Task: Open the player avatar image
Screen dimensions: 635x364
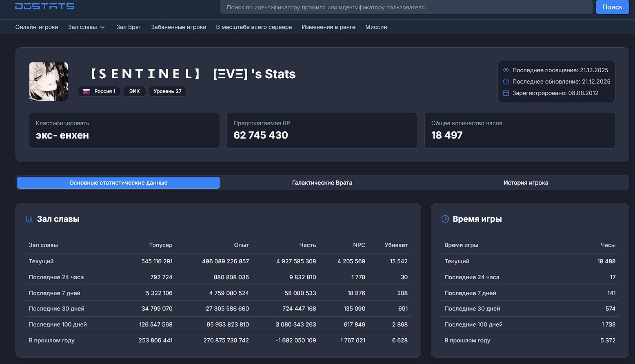Action: 49,82
